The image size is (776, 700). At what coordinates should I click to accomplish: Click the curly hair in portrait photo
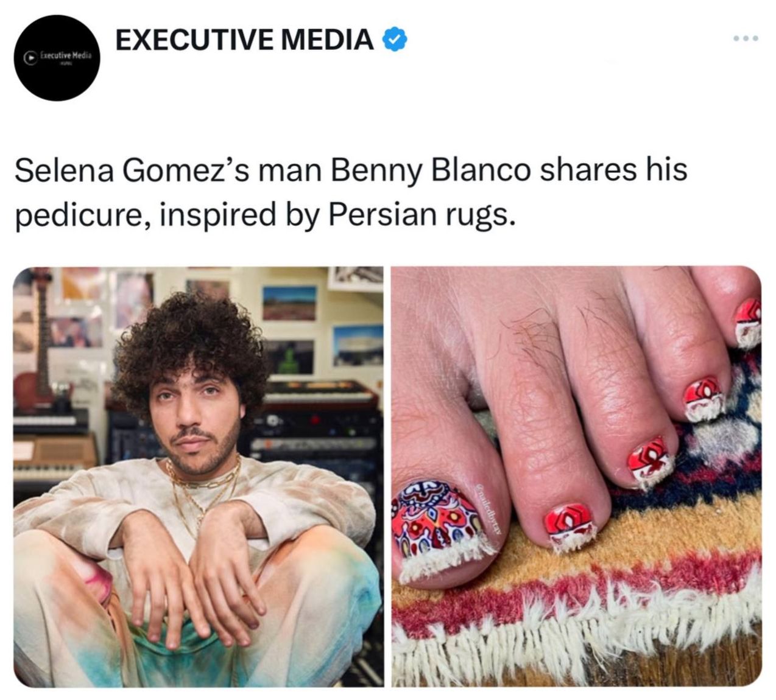pos(191,341)
